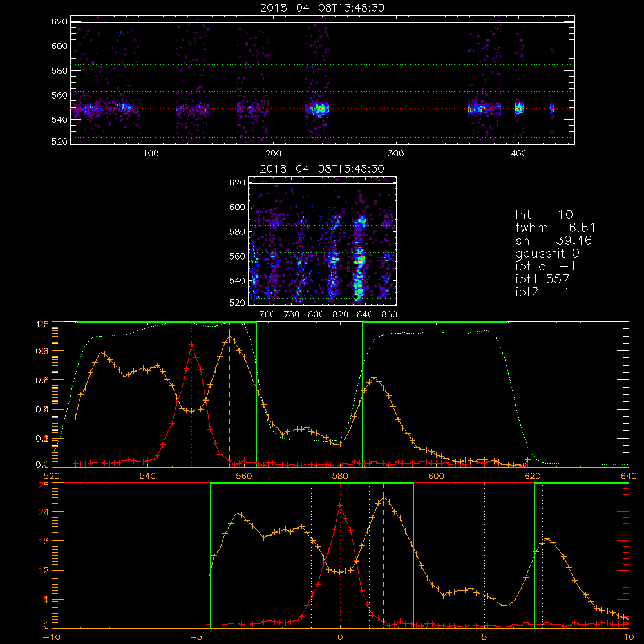Click the 'gaussfit 0' readout
This screenshot has width=644, height=644.
tap(547, 253)
